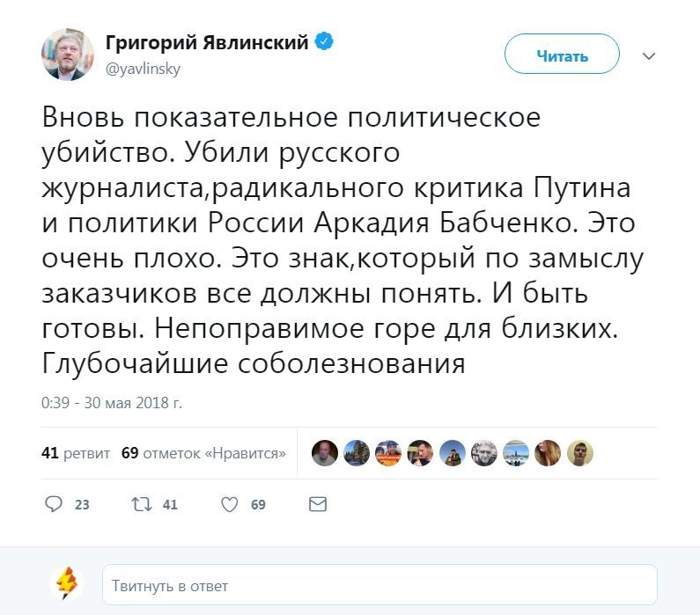Type in the Твитнуть в ответ field
The height and width of the screenshot is (615, 700).
coord(379,585)
